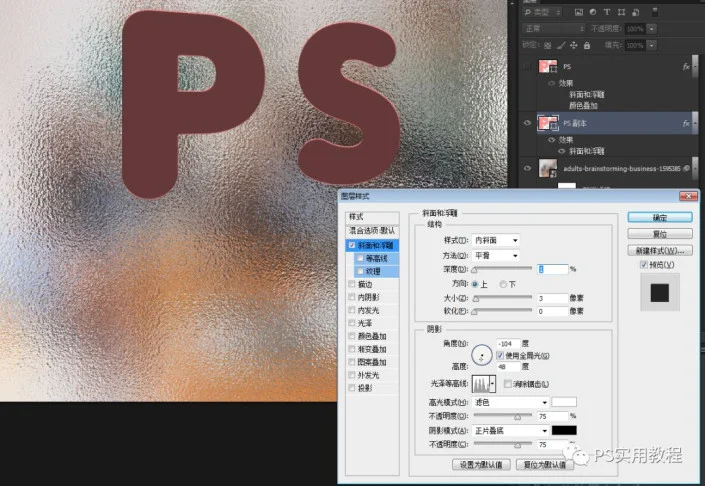Collapse effects arrow on PS layer

(695, 67)
